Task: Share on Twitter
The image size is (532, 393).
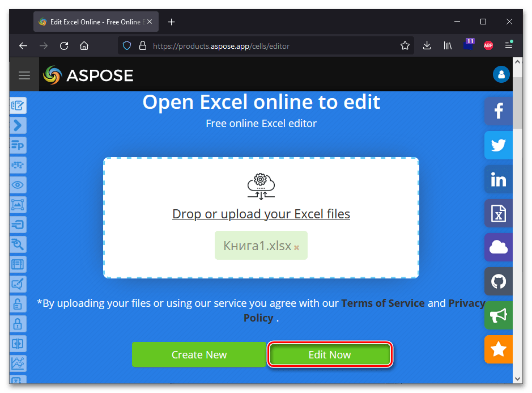Action: (499, 145)
